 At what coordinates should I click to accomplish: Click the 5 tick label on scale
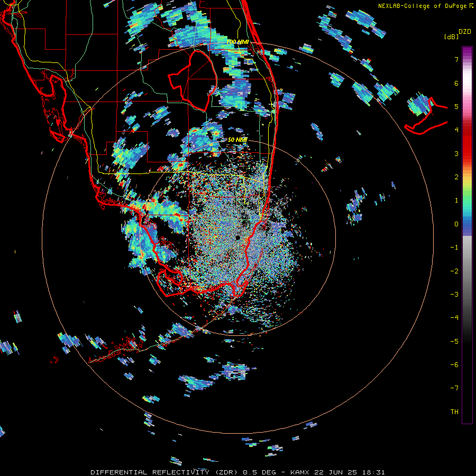point(456,106)
